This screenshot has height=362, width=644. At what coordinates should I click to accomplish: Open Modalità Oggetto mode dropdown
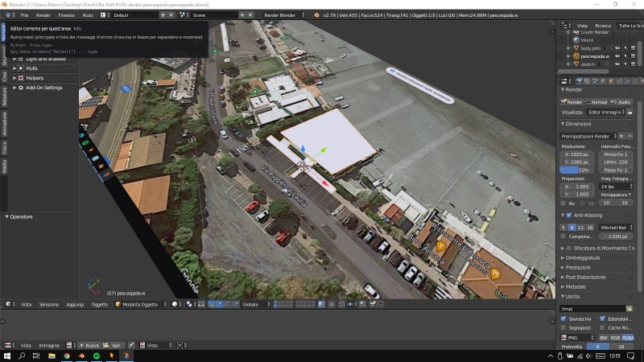pyautogui.click(x=141, y=304)
